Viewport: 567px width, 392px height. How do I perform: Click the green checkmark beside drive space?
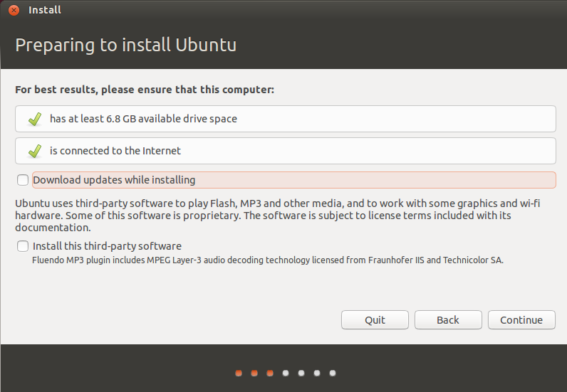34,119
